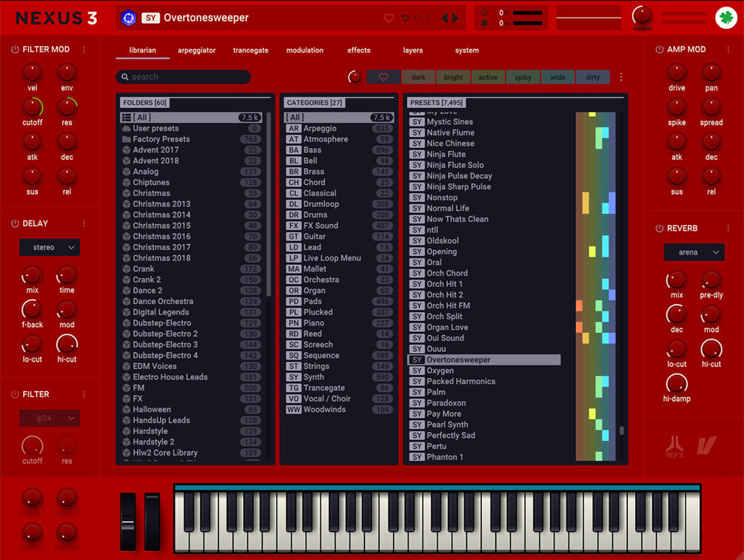Toggle Reverb power button
This screenshot has width=744, height=560.
659,228
